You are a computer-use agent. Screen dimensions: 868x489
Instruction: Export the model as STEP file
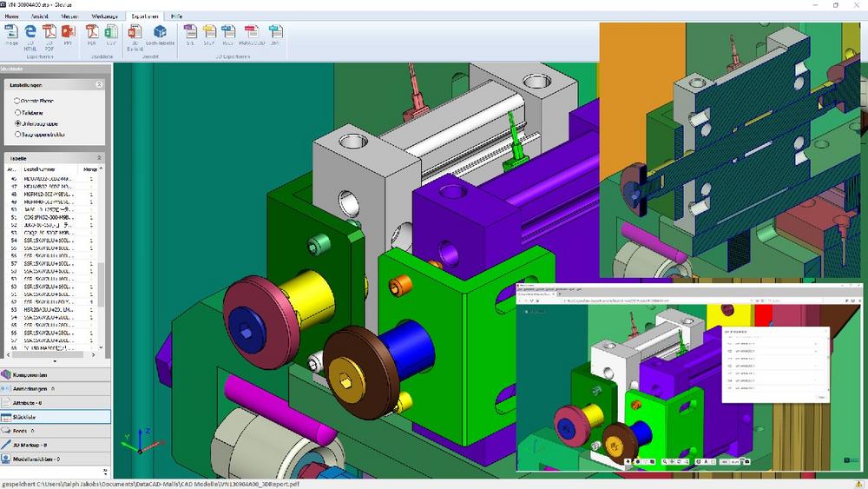[x=209, y=35]
